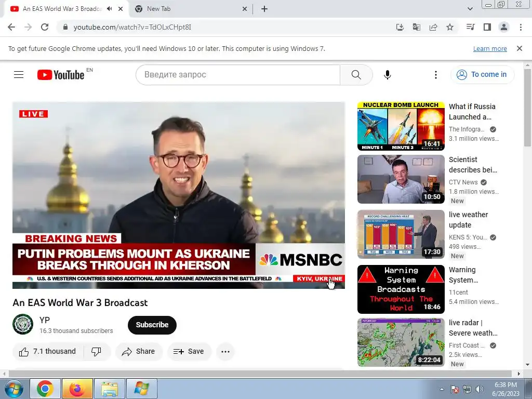Toggle the Chrome side panel icon
This screenshot has height=399, width=532.
pyautogui.click(x=487, y=27)
